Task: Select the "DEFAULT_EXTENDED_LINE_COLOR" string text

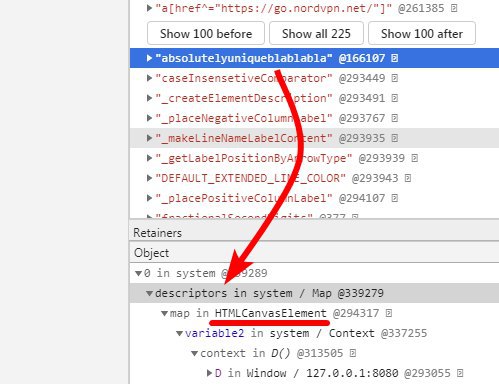Action: (251, 178)
